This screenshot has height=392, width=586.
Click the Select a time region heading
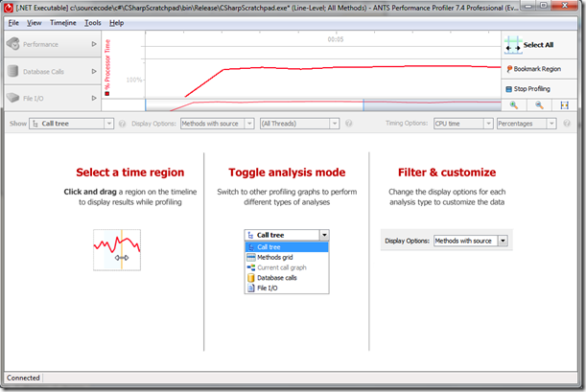pyautogui.click(x=130, y=173)
